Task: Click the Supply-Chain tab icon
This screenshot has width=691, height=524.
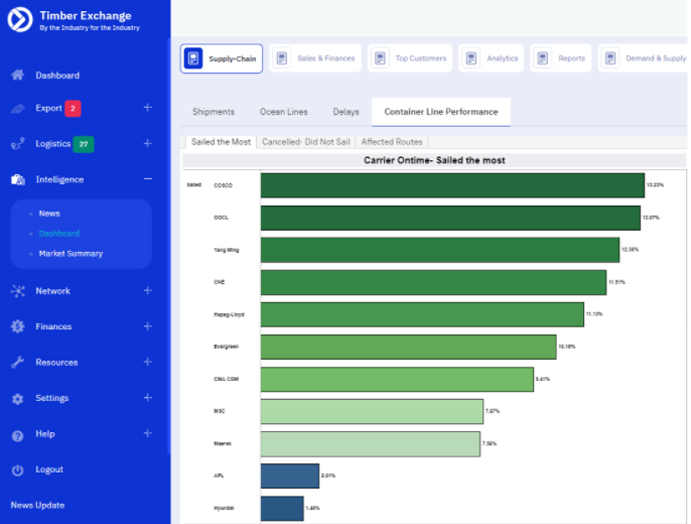Action: 193,58
